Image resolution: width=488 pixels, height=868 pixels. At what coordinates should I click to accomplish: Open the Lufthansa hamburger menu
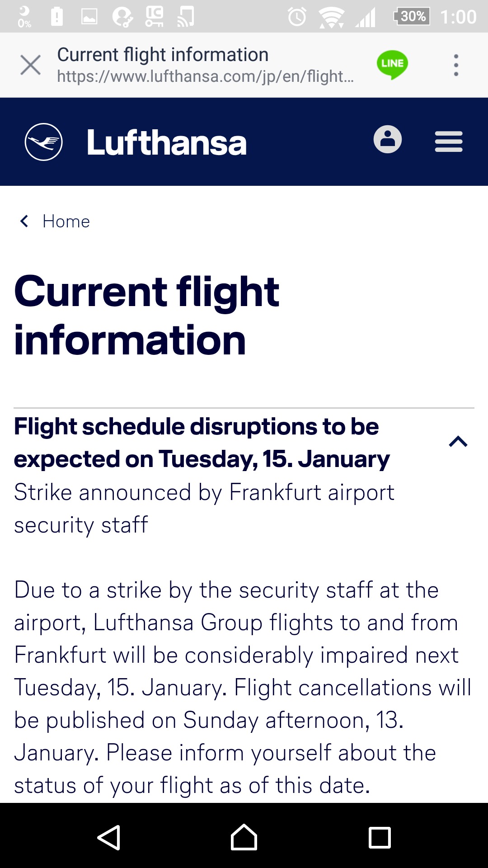click(x=448, y=142)
